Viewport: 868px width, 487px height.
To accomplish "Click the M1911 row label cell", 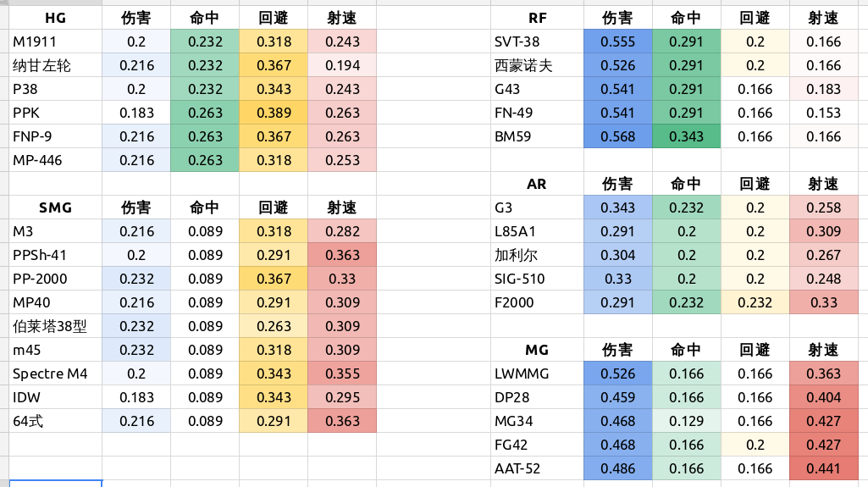I will 55,42.
